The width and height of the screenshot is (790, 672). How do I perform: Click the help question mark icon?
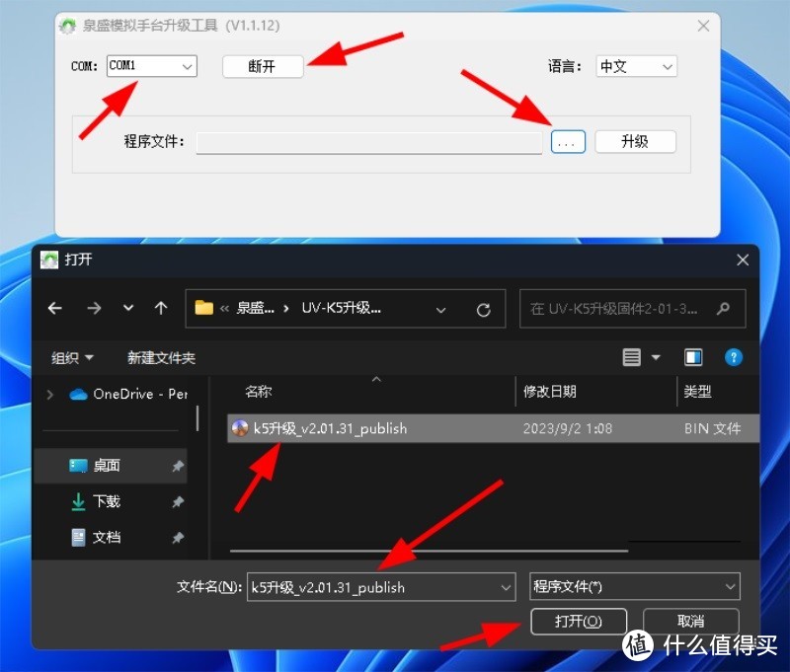click(x=734, y=357)
